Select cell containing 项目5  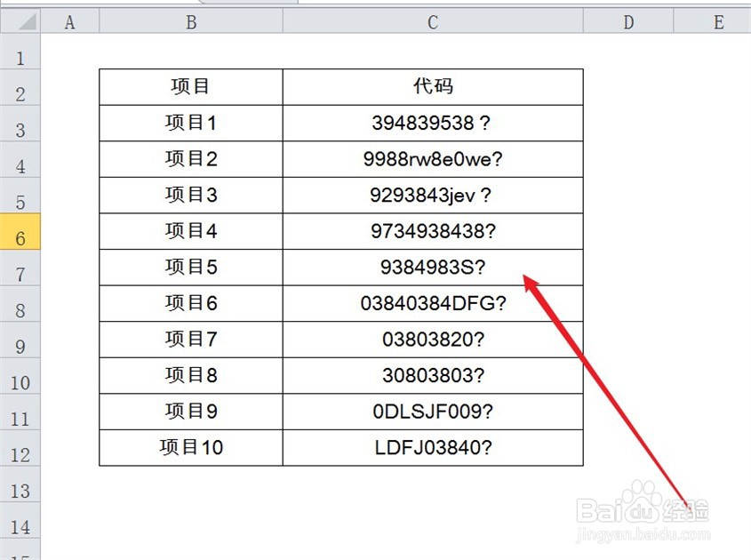pyautogui.click(x=191, y=268)
